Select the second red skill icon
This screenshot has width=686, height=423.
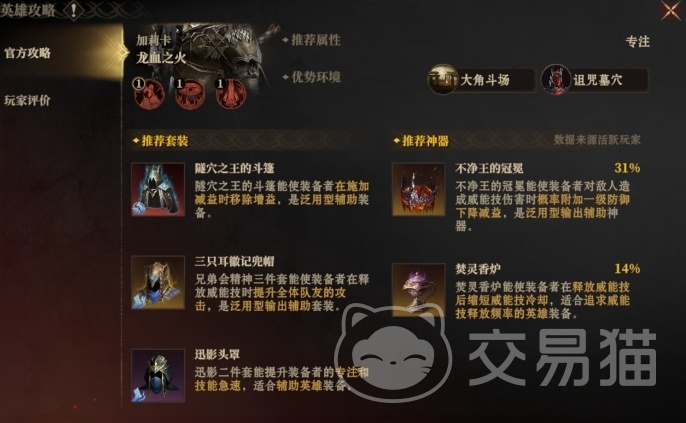(x=190, y=94)
